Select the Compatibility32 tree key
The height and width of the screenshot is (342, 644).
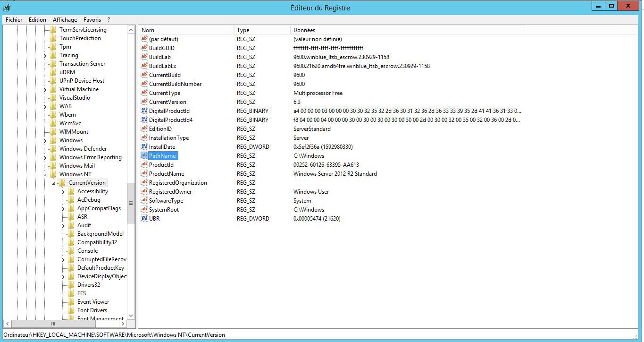(97, 242)
